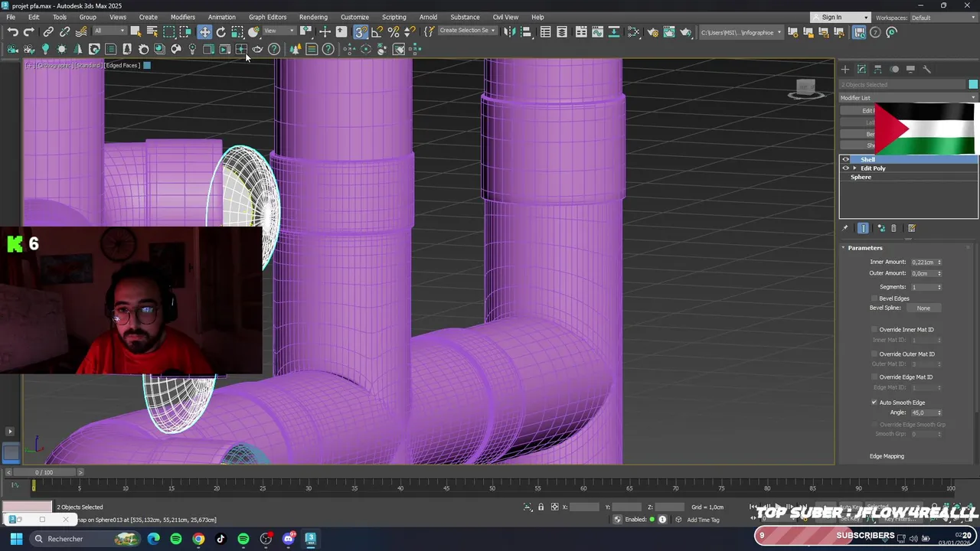This screenshot has height=551, width=980.
Task: Toggle the Angle Snap icon
Action: point(377,32)
